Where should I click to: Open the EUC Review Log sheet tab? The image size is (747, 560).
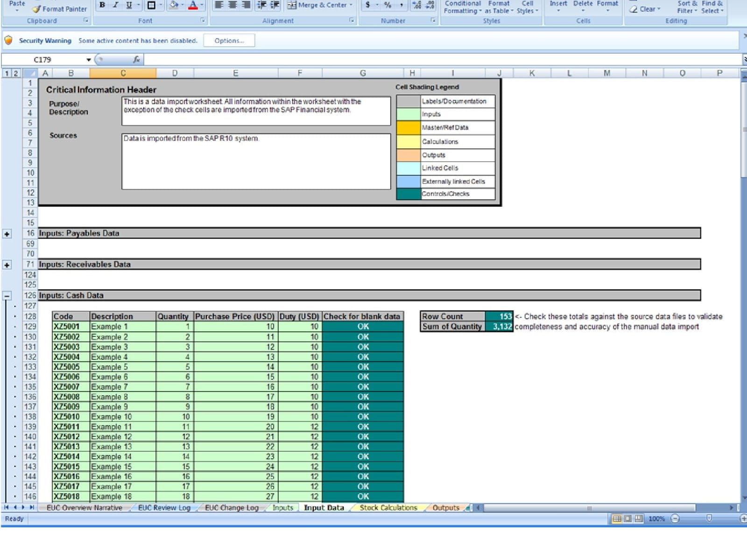164,508
